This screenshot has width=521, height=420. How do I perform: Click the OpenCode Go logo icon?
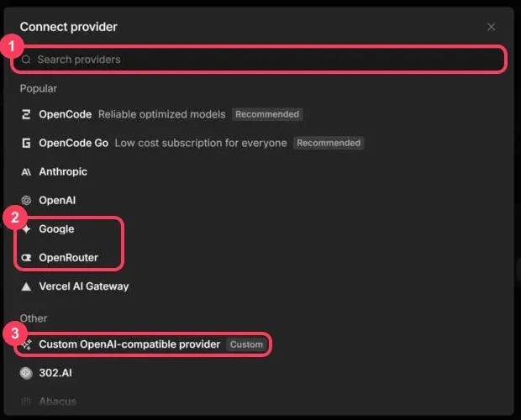26,143
